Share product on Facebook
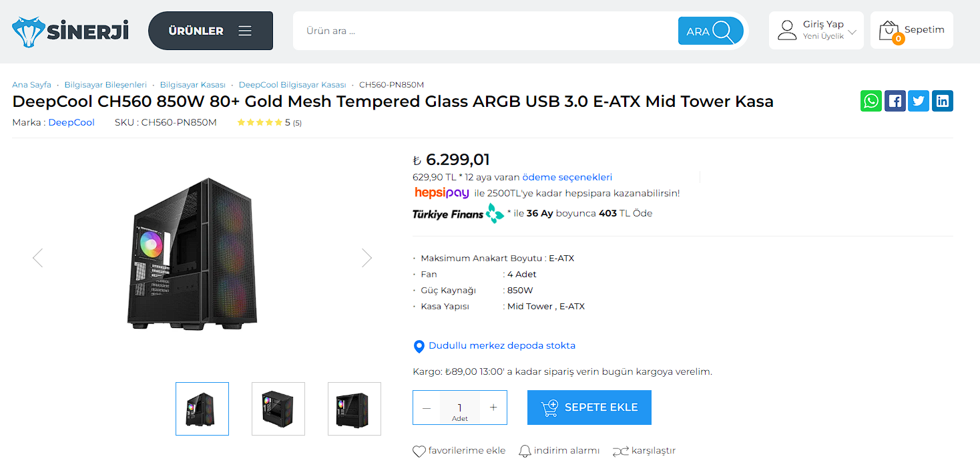Image resolution: width=980 pixels, height=475 pixels. click(895, 101)
